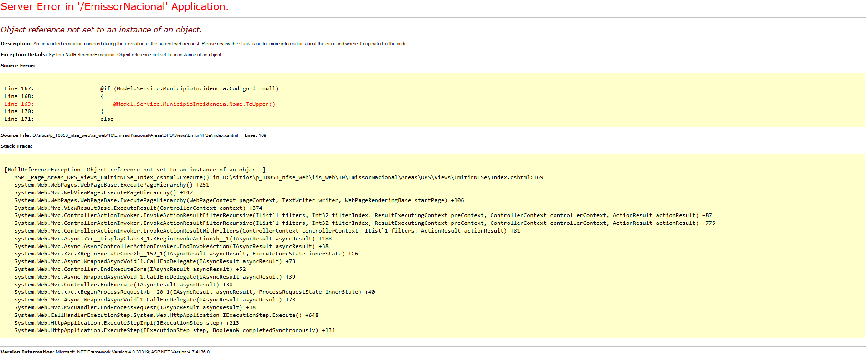Click the 'Version Information:' footer text

click(x=28, y=352)
